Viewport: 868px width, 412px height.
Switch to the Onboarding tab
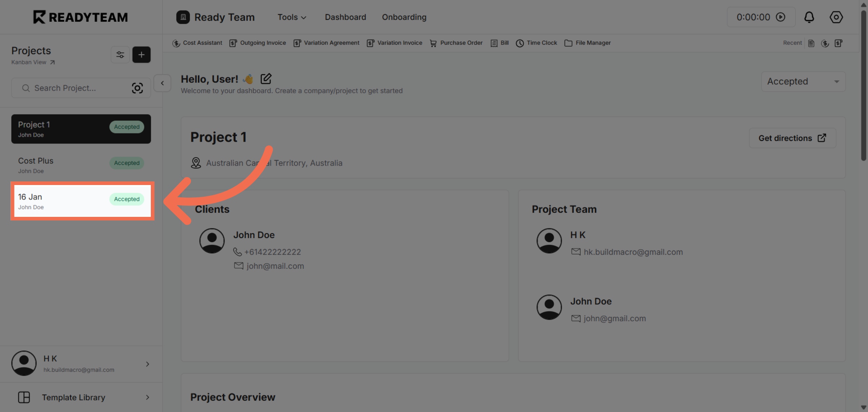coord(404,17)
